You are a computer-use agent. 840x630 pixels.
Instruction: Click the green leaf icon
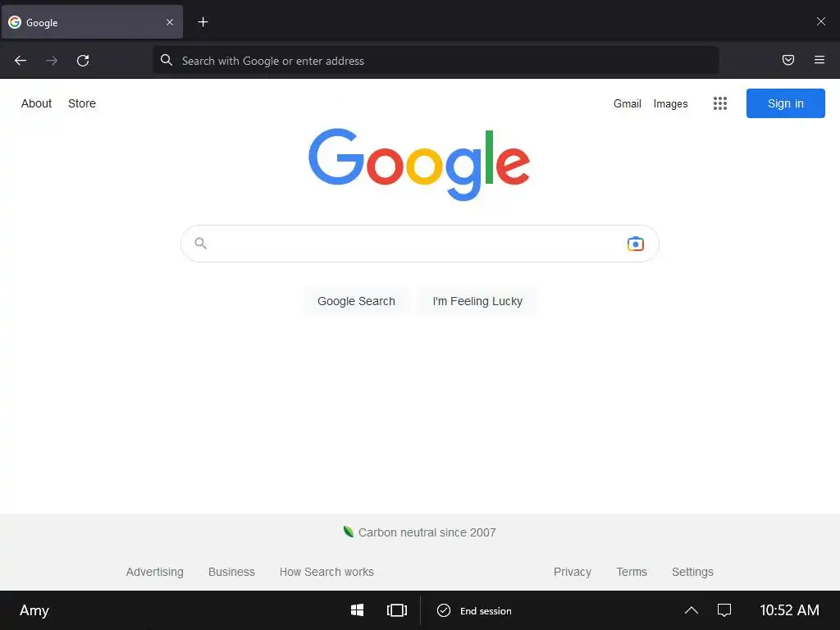point(348,532)
